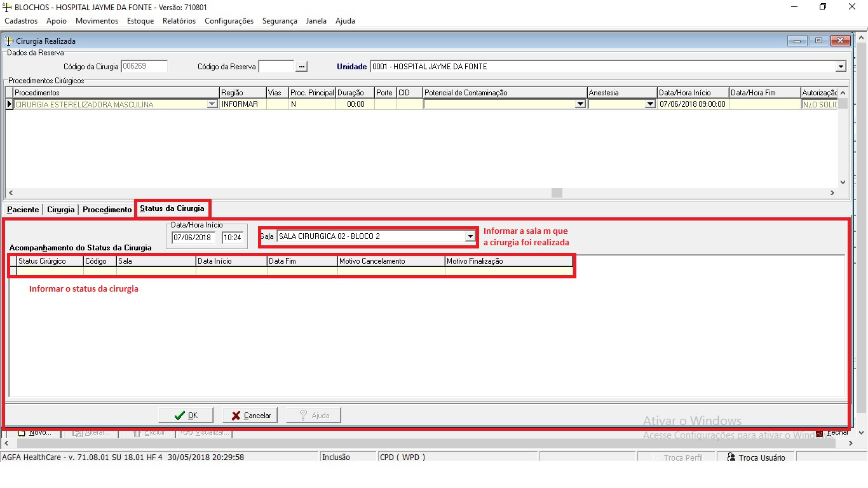Switch to the Cirurgia tab
The width and height of the screenshot is (868, 488).
[x=61, y=210]
